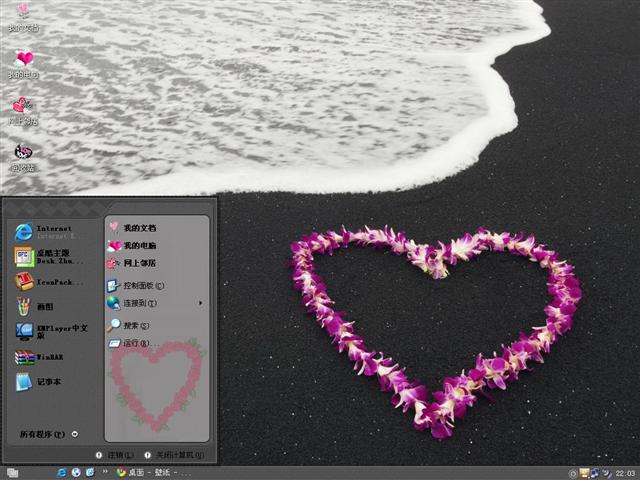Click the globe quick launch icon
The width and height of the screenshot is (640, 480).
[76, 473]
